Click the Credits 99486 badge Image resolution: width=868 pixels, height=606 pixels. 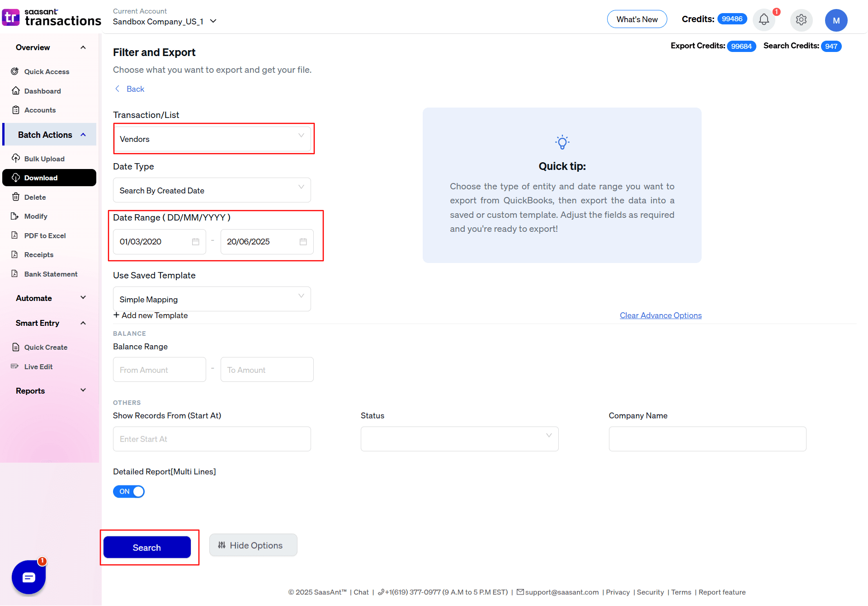point(732,19)
